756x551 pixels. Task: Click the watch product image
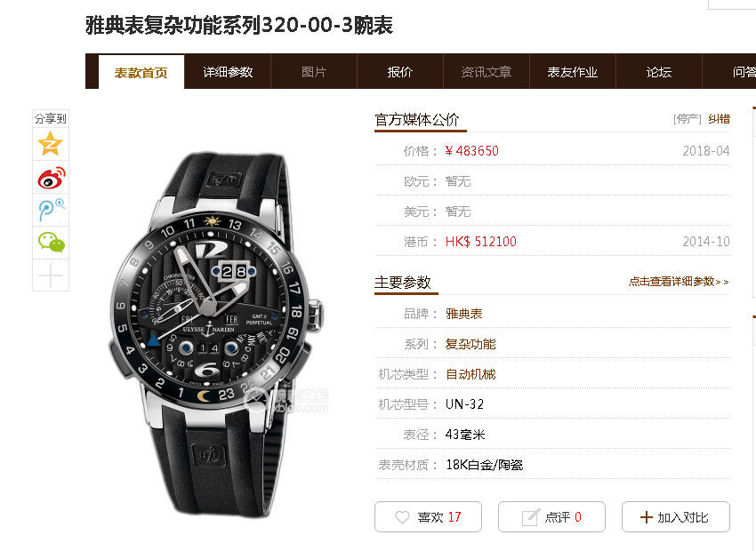216,334
